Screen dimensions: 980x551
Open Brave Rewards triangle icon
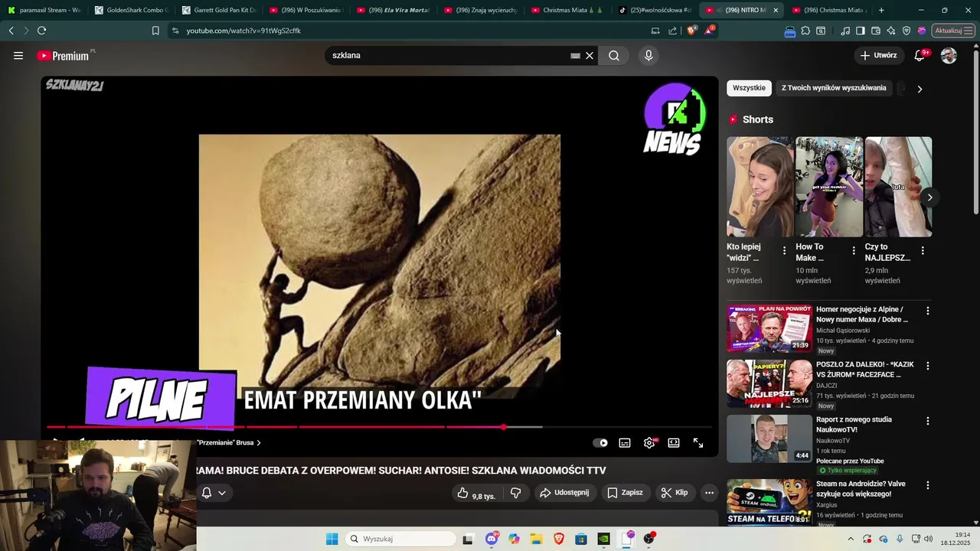tap(710, 31)
